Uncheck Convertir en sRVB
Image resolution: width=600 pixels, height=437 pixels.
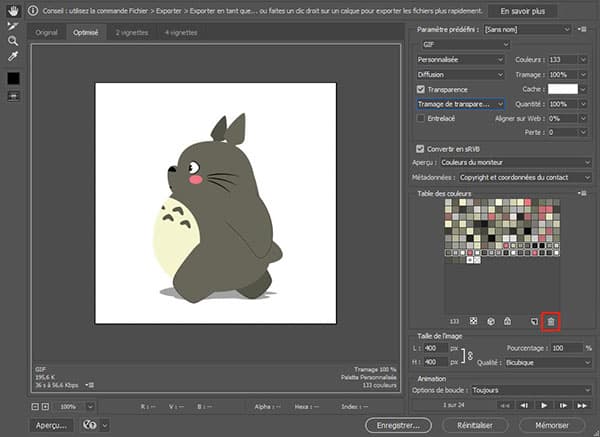(x=420, y=149)
